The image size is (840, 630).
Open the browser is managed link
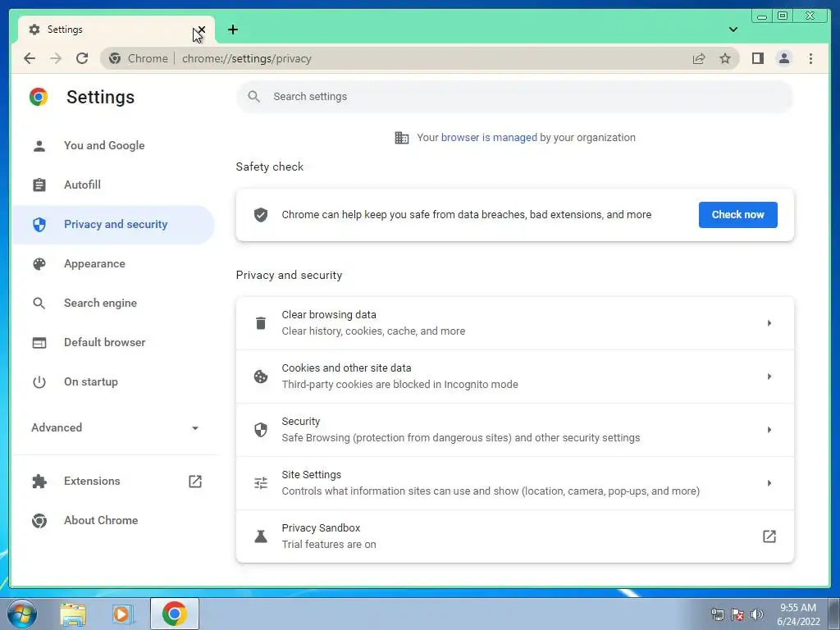coord(489,137)
